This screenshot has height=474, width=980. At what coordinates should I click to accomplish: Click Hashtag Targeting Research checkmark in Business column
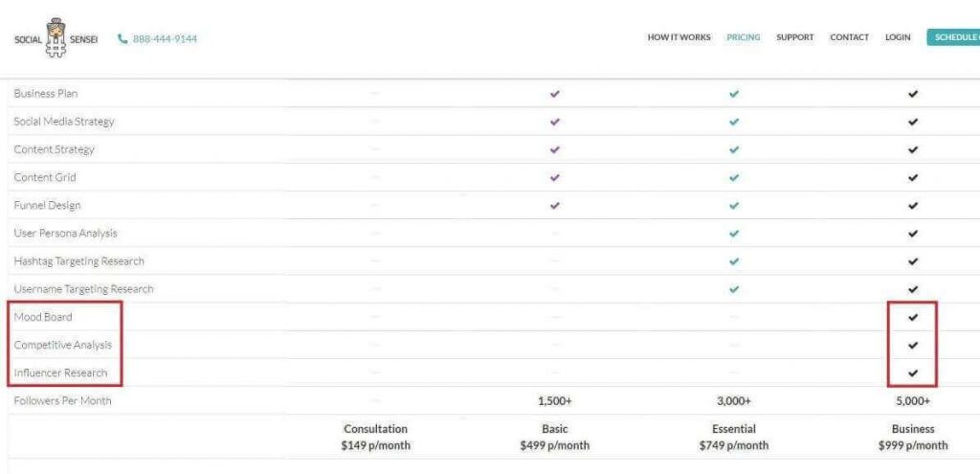coord(913,261)
